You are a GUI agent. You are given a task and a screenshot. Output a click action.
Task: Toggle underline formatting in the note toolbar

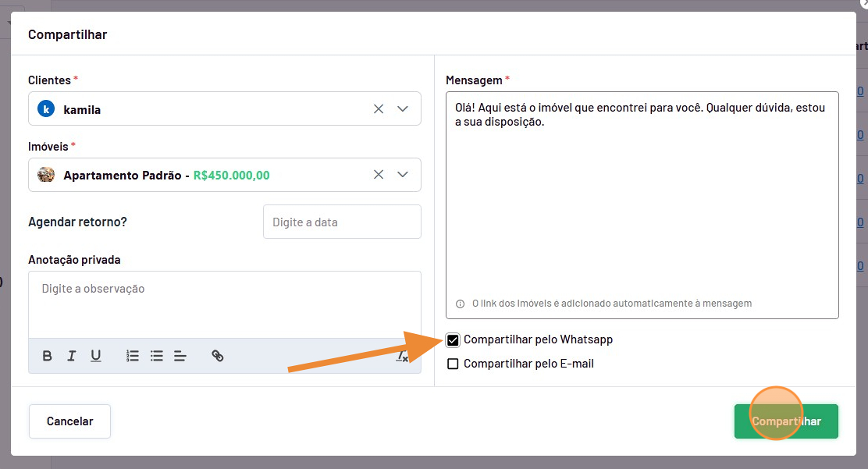(95, 356)
